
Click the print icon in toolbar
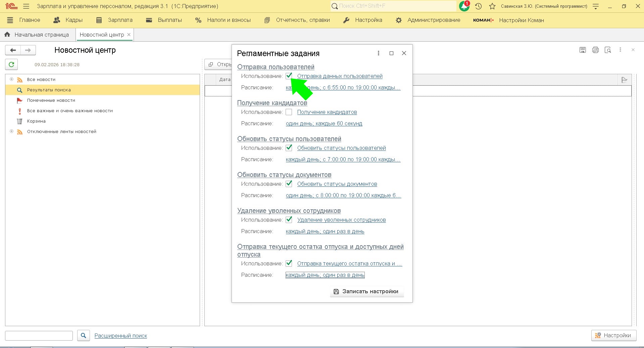point(595,50)
